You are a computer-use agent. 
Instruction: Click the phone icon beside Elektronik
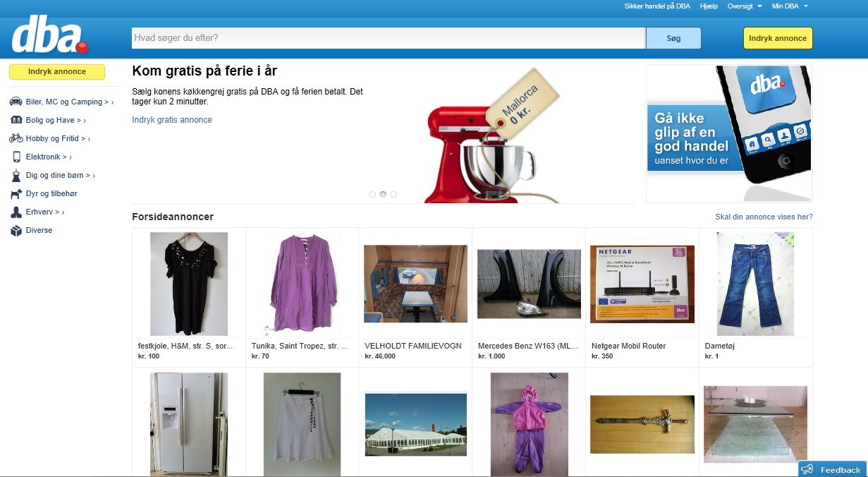pyautogui.click(x=16, y=157)
